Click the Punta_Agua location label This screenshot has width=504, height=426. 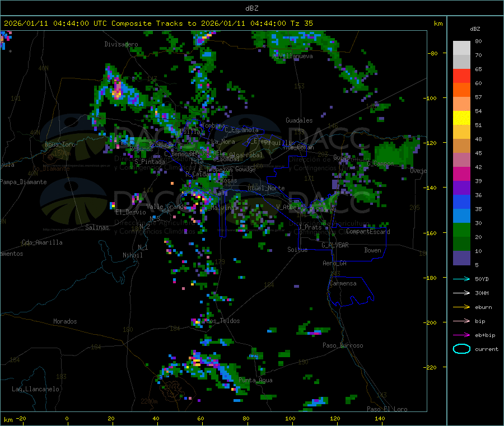click(255, 380)
